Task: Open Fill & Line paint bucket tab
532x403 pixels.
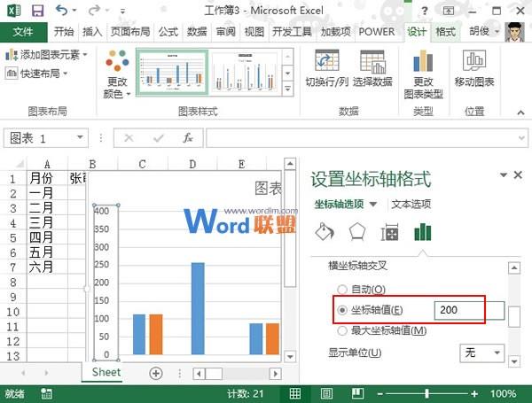Action: pyautogui.click(x=325, y=232)
